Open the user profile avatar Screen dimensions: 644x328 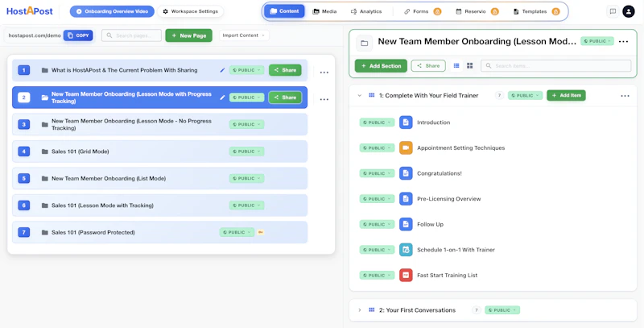point(629,11)
